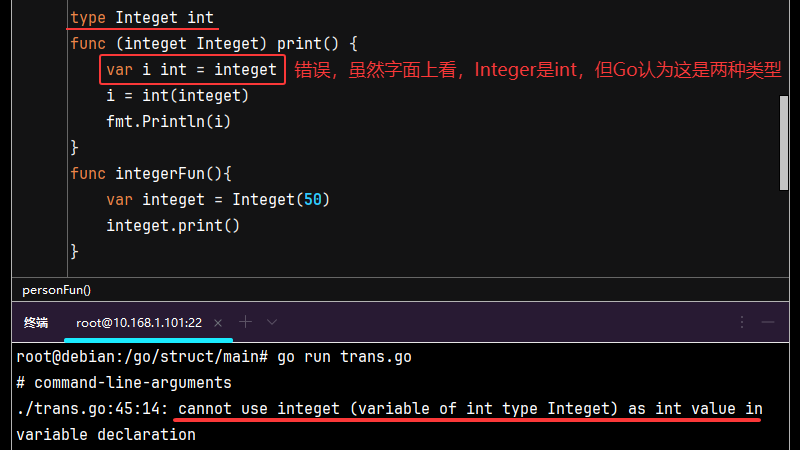Close the root@10.168.1.101:22 terminal tab
This screenshot has width=800, height=450.
(218, 323)
